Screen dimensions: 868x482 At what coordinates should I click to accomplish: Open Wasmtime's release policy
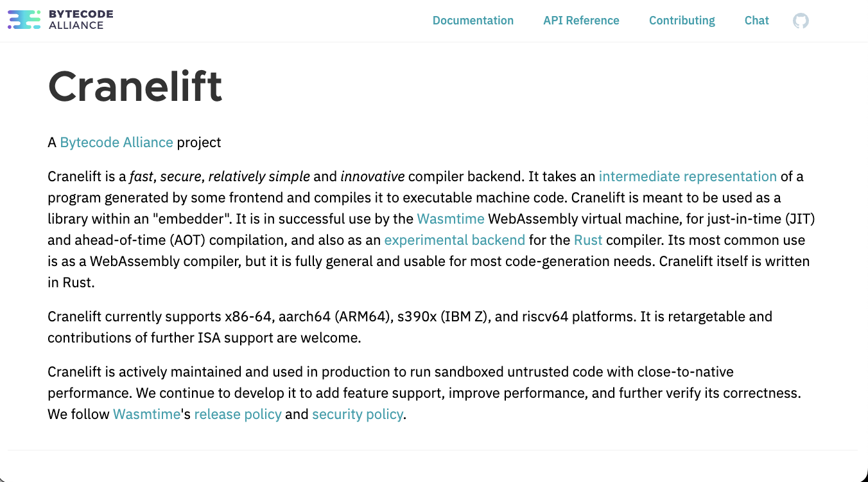[x=238, y=414]
